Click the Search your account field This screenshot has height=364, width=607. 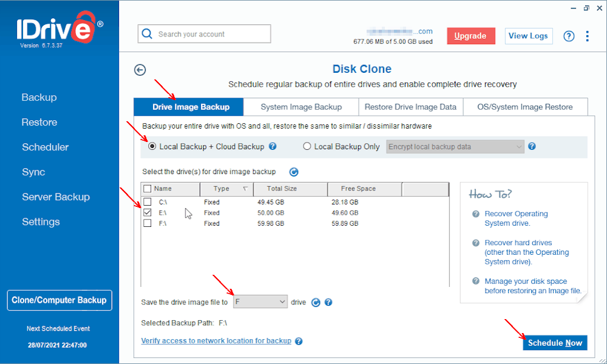(205, 34)
